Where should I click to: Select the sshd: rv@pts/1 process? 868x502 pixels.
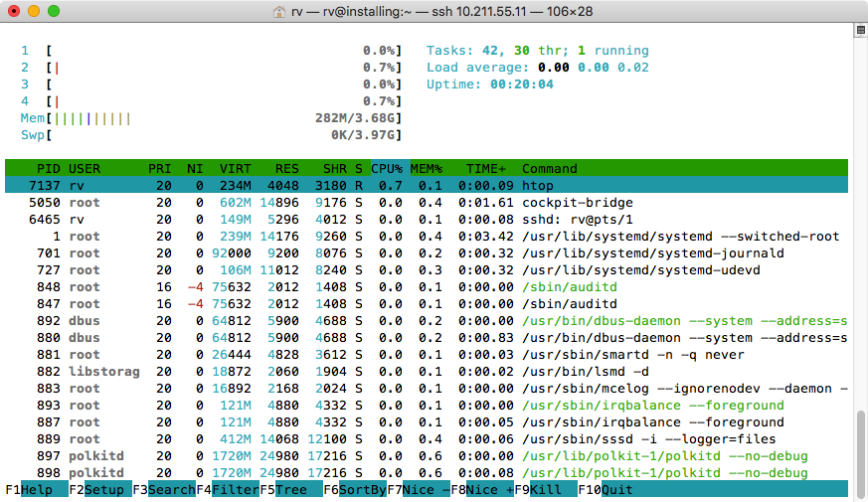(427, 219)
